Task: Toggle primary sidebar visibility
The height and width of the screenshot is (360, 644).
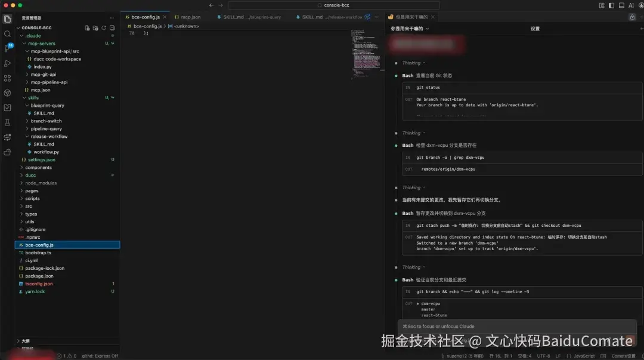Action: 612,5
